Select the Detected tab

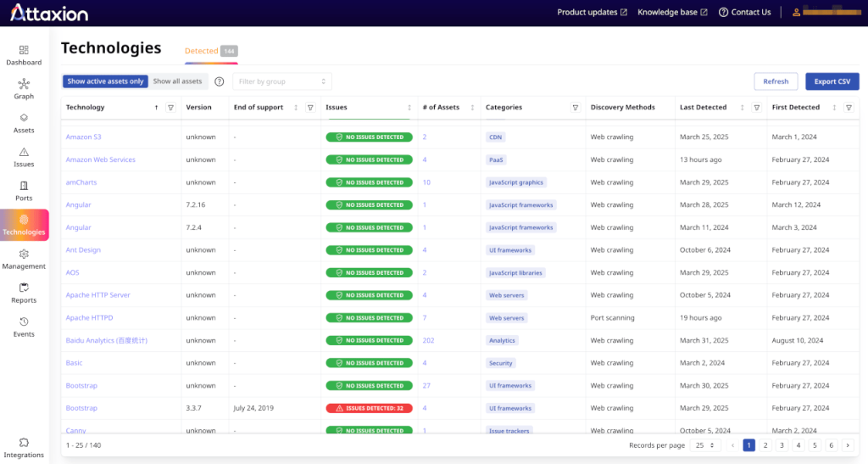click(x=211, y=51)
